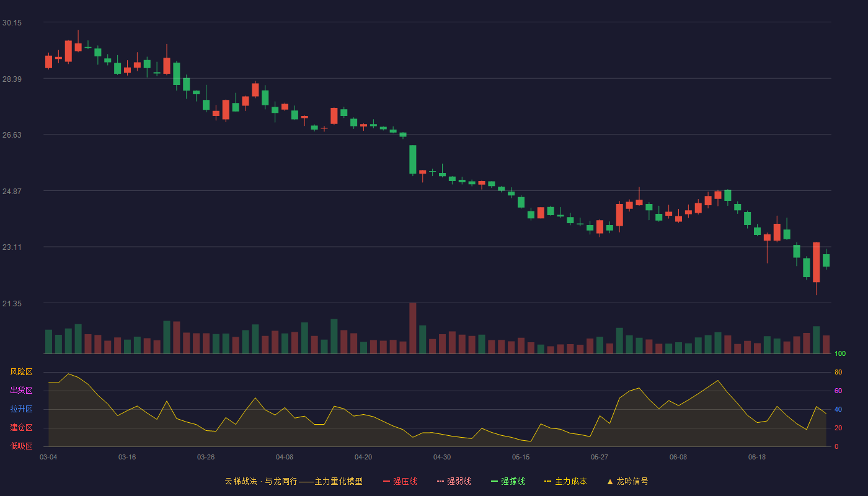Click the chart title 云梯战法 · 与龙同行——主力量化模型
This screenshot has width=868, height=496.
click(293, 481)
